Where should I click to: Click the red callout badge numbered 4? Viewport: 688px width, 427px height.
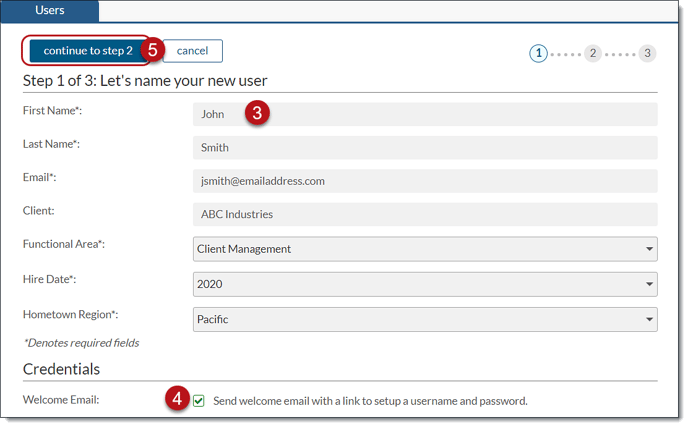tap(177, 398)
